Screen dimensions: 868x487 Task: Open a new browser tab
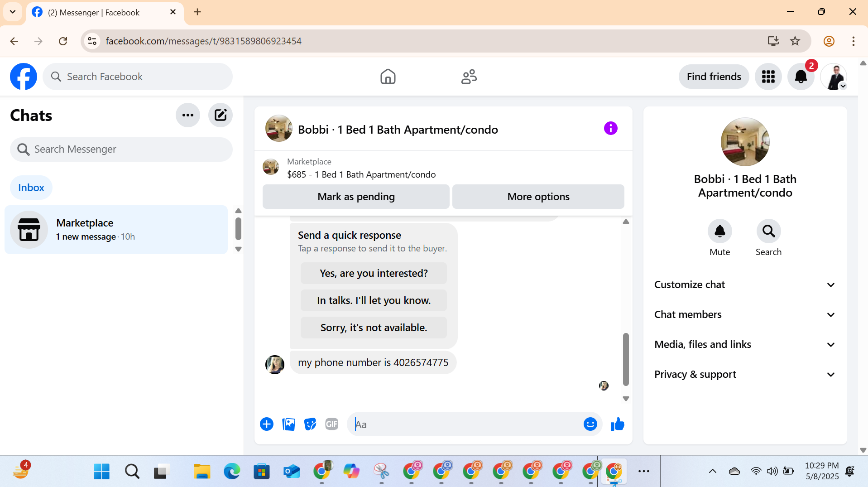point(197,12)
